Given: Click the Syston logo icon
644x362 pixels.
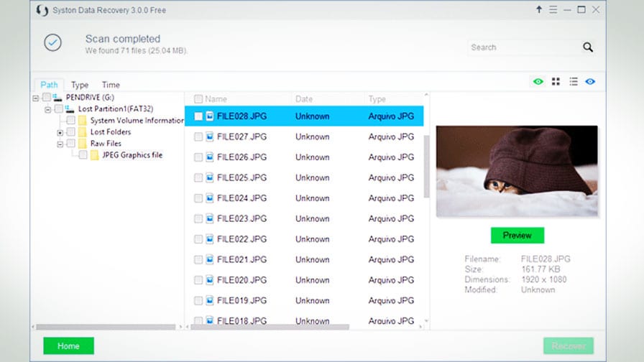Looking at the screenshot, I should tap(42, 10).
